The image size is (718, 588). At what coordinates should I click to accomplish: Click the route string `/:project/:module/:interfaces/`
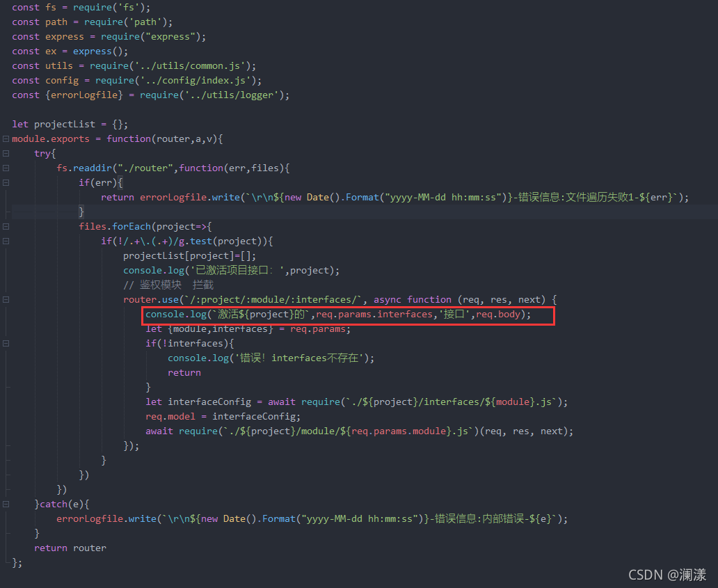pyautogui.click(x=273, y=299)
